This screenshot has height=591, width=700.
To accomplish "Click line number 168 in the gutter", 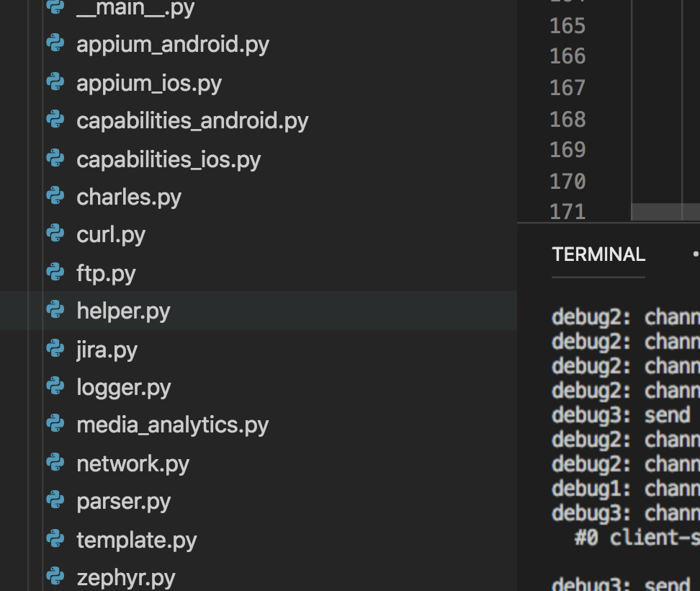I will 567,119.
